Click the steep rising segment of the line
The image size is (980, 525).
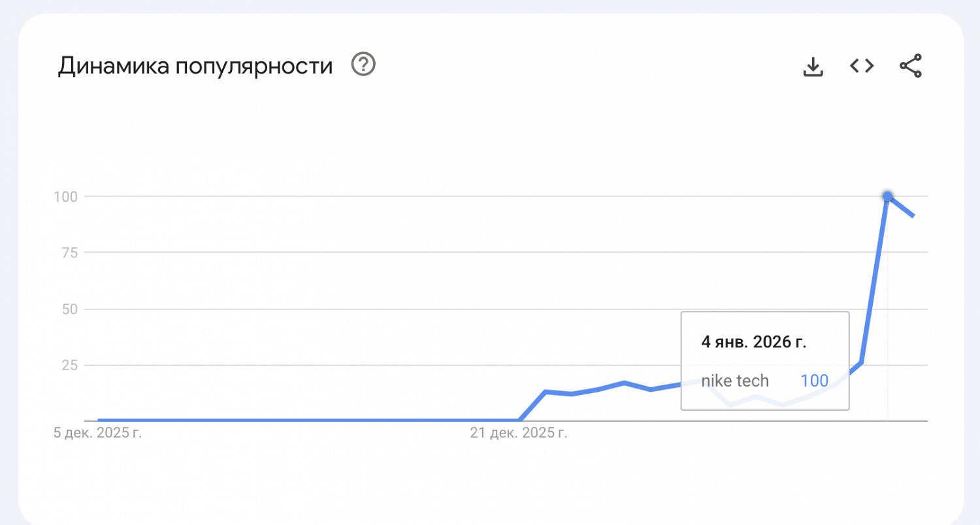[874, 281]
